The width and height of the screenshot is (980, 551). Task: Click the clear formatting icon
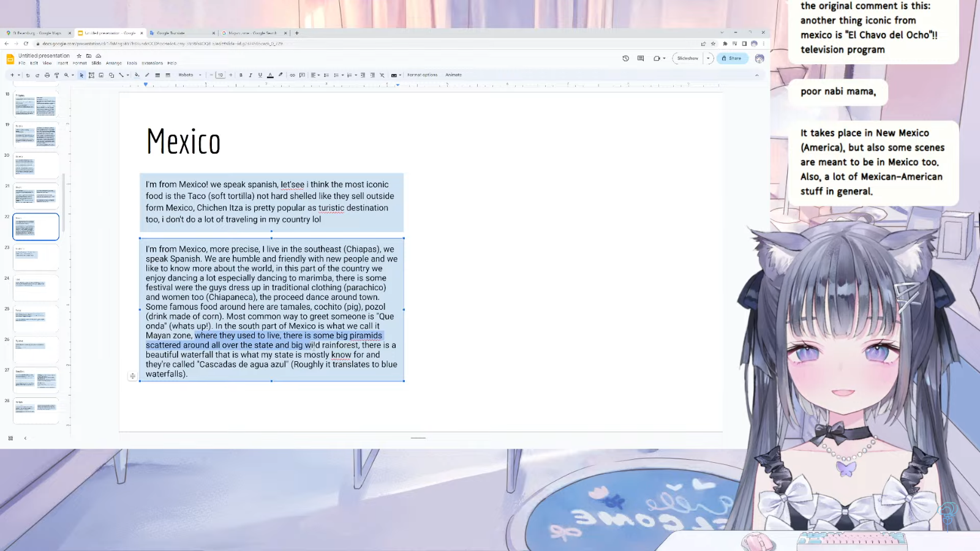382,75
